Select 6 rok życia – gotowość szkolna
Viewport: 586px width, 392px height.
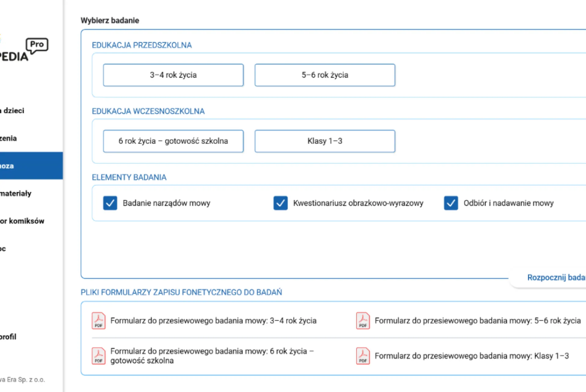click(173, 141)
